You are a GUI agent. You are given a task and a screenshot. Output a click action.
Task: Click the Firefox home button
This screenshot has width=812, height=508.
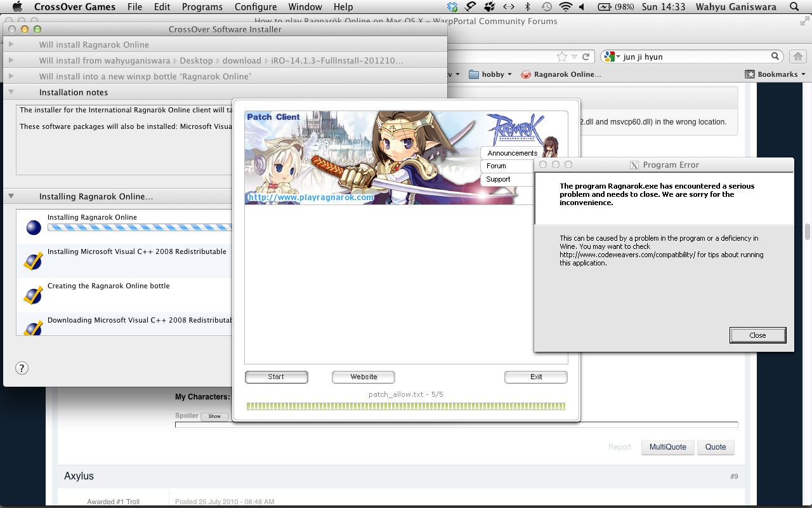coord(797,57)
